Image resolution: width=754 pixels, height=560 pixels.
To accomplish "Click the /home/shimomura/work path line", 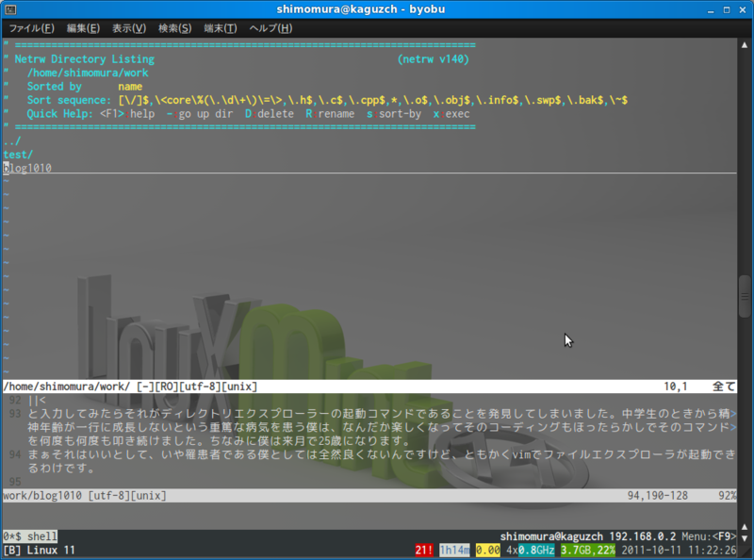I will [88, 73].
